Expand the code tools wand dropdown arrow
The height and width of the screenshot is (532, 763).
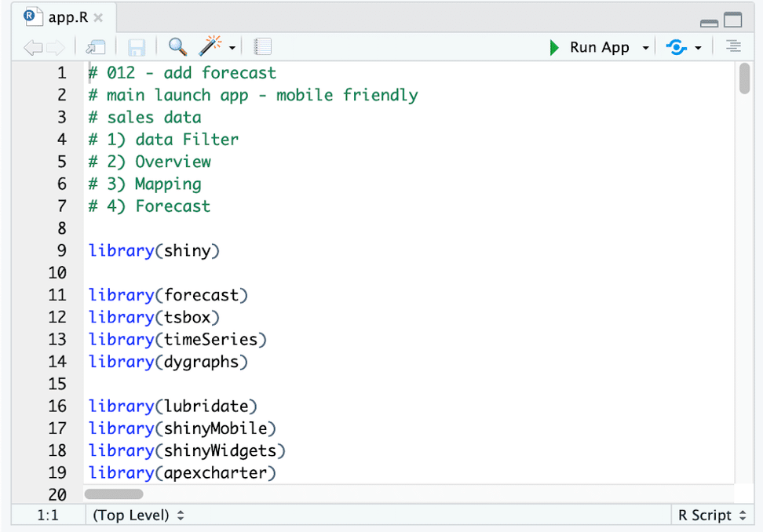coord(233,49)
